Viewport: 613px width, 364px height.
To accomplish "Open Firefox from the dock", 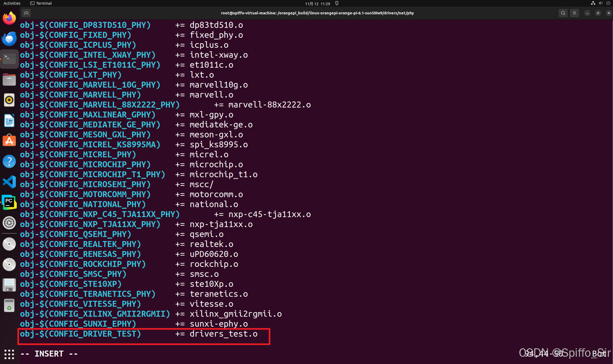I will point(9,18).
